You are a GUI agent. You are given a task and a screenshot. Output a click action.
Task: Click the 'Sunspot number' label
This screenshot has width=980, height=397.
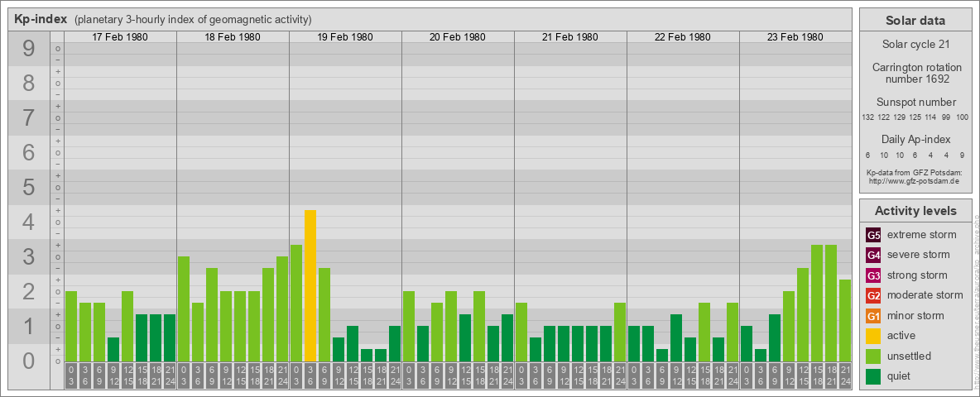[915, 103]
